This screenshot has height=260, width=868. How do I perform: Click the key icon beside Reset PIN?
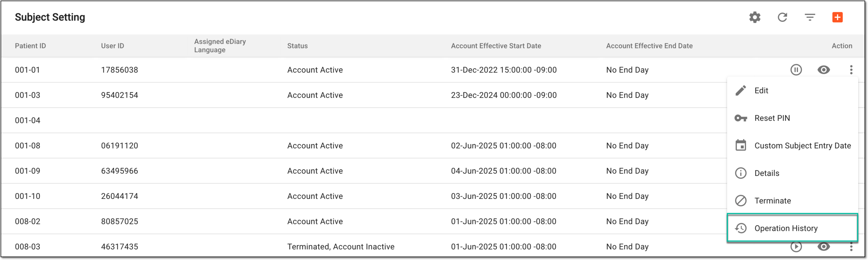tap(741, 118)
